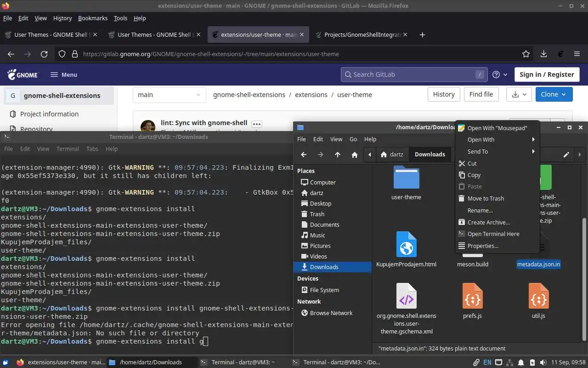Go back in the file manager
The image size is (588, 368).
click(x=304, y=155)
